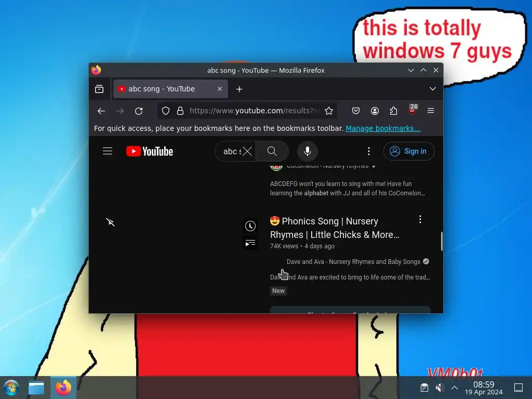Screen dimensions: 532x399
Task: Open a new tab with the plus button
Action: click(x=239, y=89)
